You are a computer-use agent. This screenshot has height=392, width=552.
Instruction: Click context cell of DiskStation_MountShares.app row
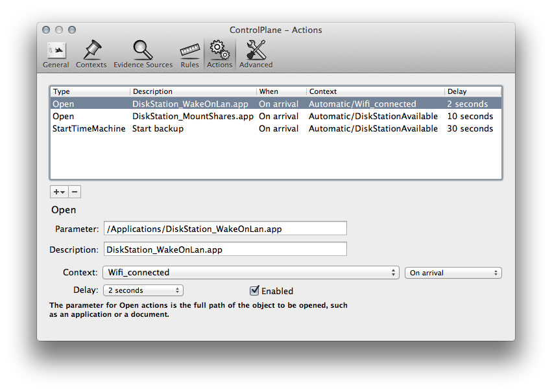pyautogui.click(x=373, y=116)
